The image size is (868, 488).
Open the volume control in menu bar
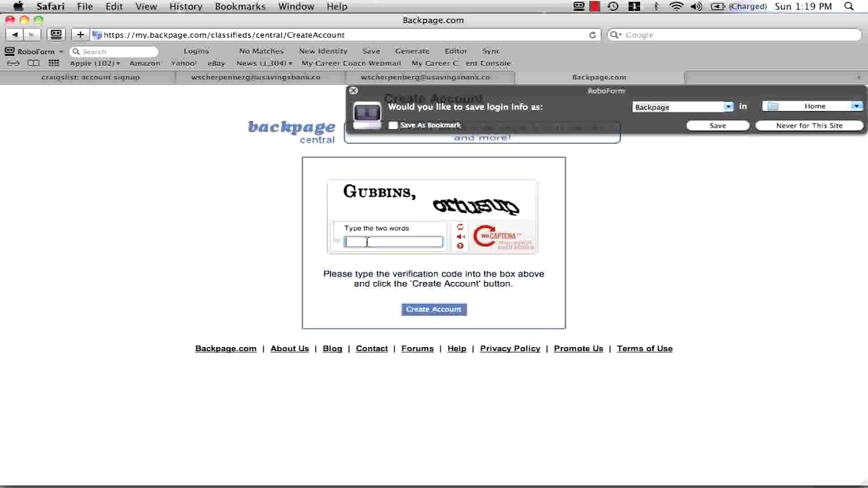point(696,6)
